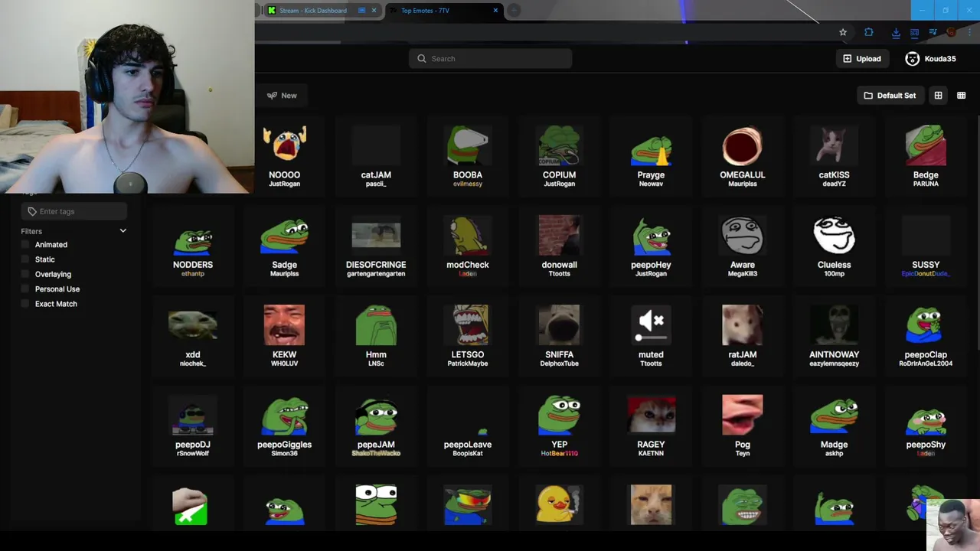This screenshot has height=551, width=980.
Task: Open the Pog emote
Action: [x=742, y=425]
